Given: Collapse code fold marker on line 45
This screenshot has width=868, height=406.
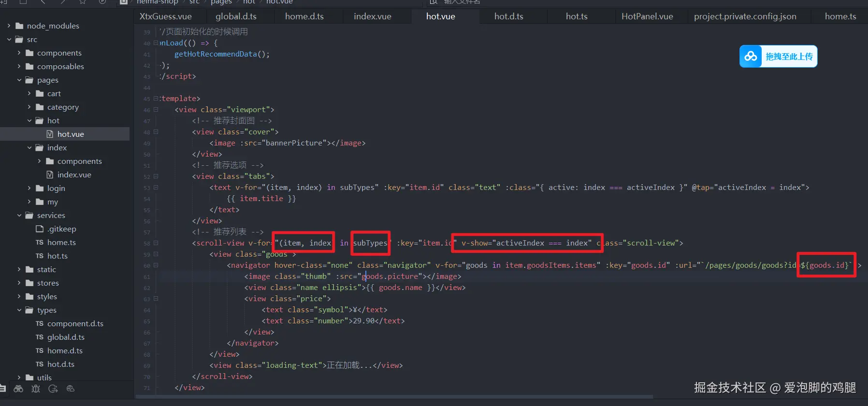Looking at the screenshot, I should tap(156, 99).
